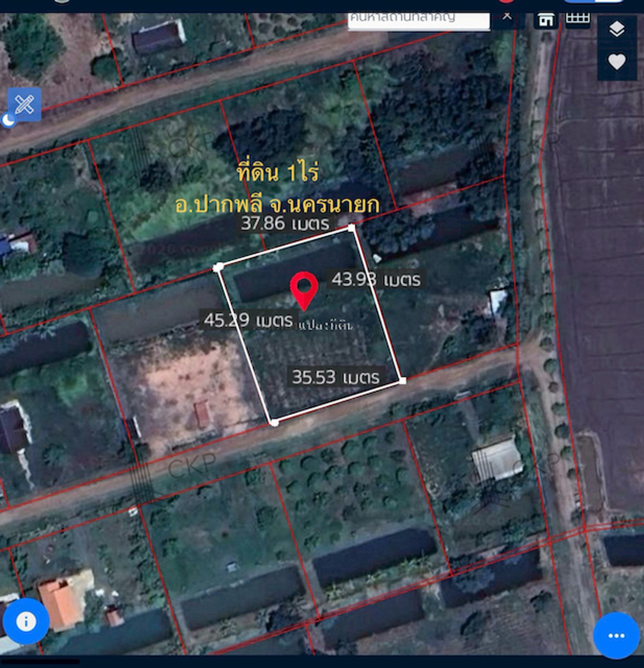644x668 pixels.
Task: Click the แปลงที่ดิน label below the pin
Action: point(326,325)
